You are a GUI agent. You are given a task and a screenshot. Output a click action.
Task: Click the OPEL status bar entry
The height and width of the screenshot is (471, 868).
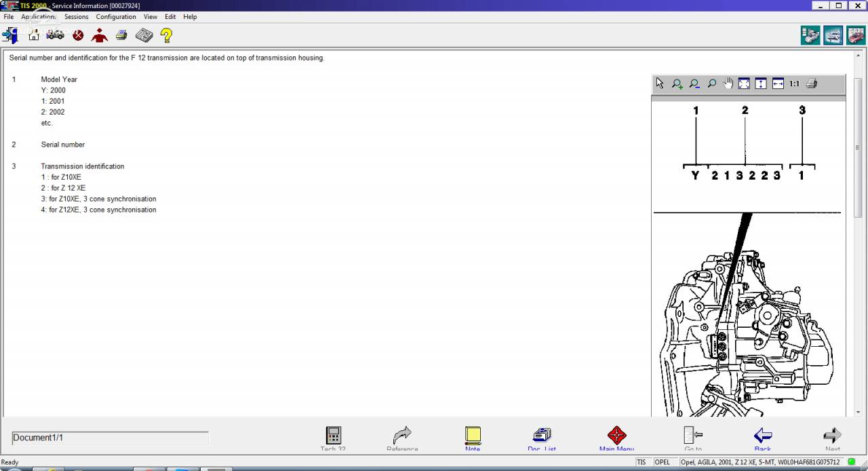[x=662, y=462]
